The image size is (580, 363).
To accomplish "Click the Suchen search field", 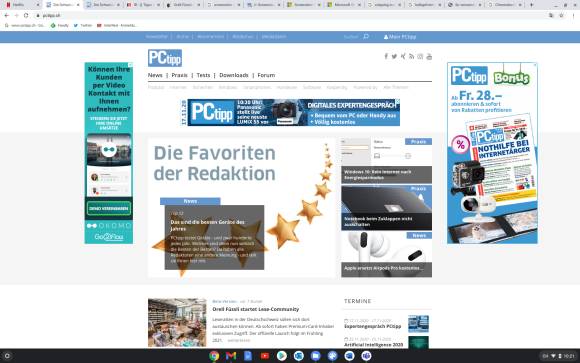I will tap(351, 37).
